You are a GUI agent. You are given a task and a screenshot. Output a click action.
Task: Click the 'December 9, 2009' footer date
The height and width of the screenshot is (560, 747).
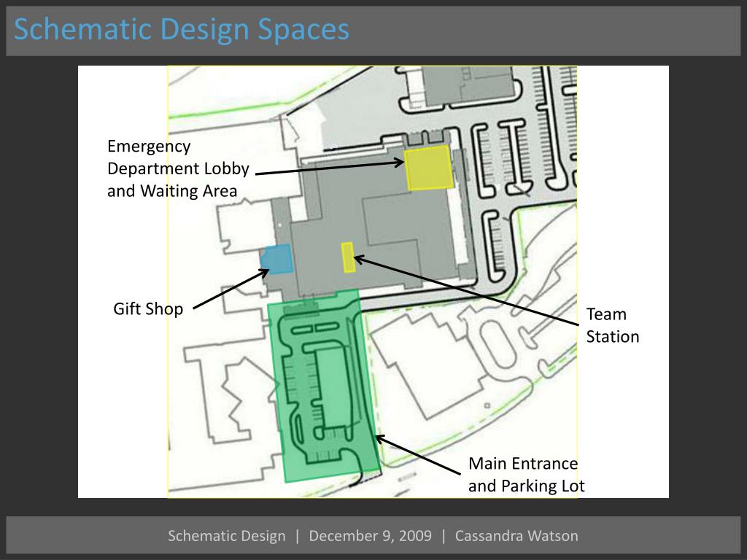coord(370,536)
